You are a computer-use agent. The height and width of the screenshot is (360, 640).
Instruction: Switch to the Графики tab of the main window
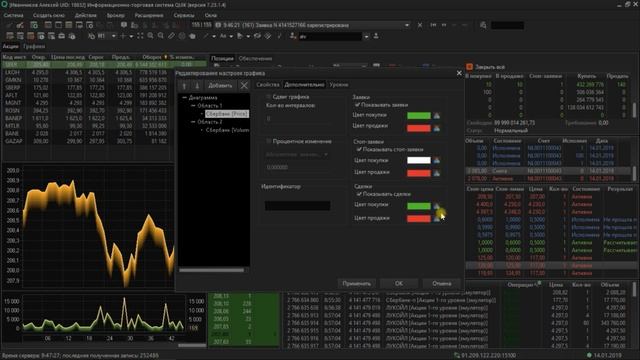coord(34,47)
